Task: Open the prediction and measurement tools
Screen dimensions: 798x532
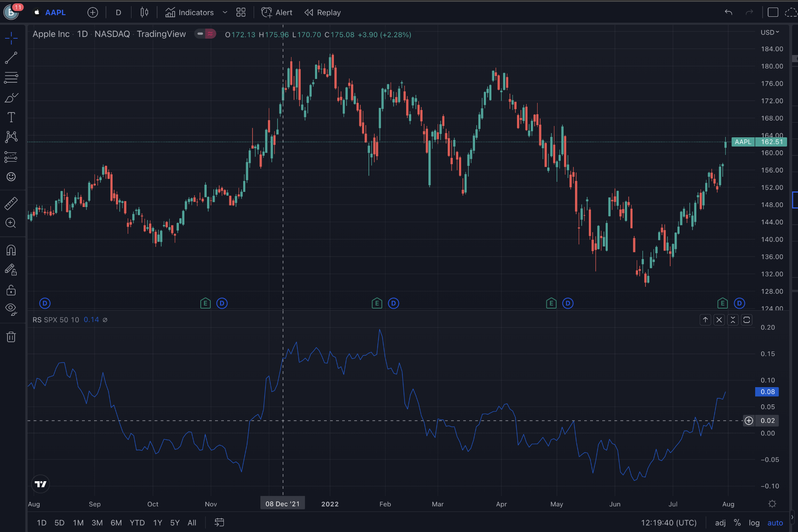Action: (x=11, y=157)
